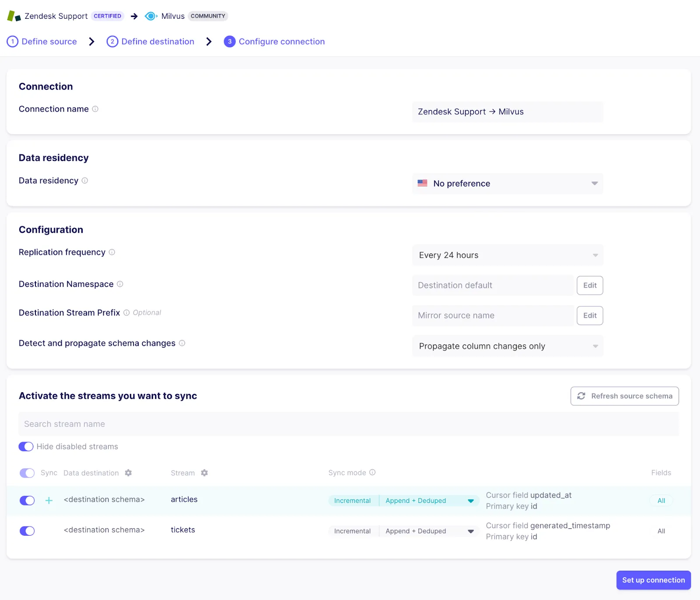700x600 pixels.
Task: Click the US flag icon in Data residency
Action: click(x=423, y=183)
